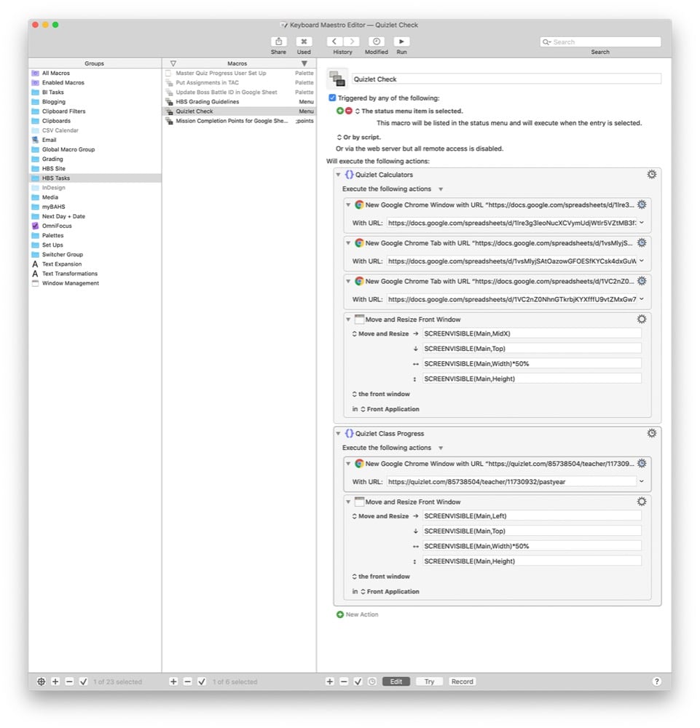This screenshot has width=700, height=728.
Task: Toggle enable checkmark under Macros list
Action: (x=202, y=681)
